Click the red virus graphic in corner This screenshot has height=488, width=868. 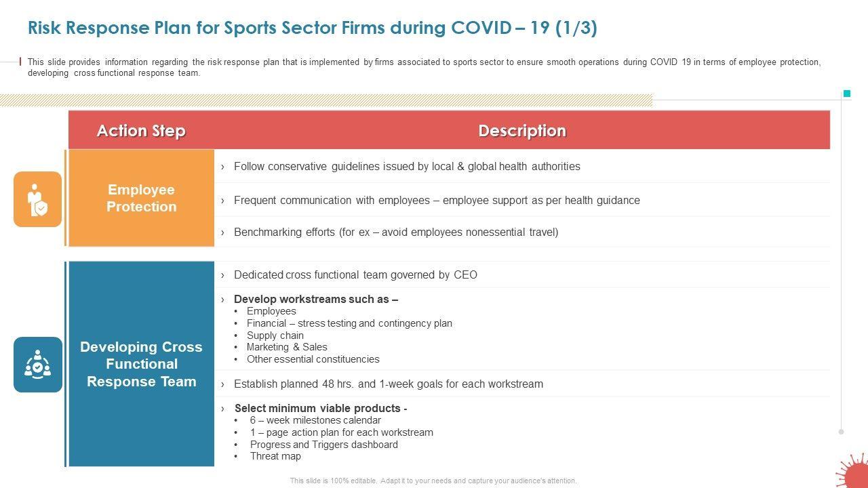852,472
